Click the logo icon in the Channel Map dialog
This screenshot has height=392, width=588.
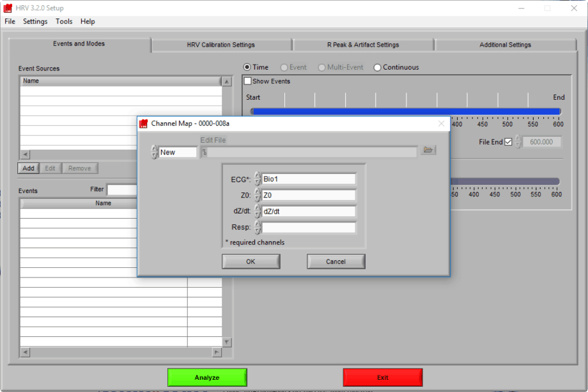144,123
